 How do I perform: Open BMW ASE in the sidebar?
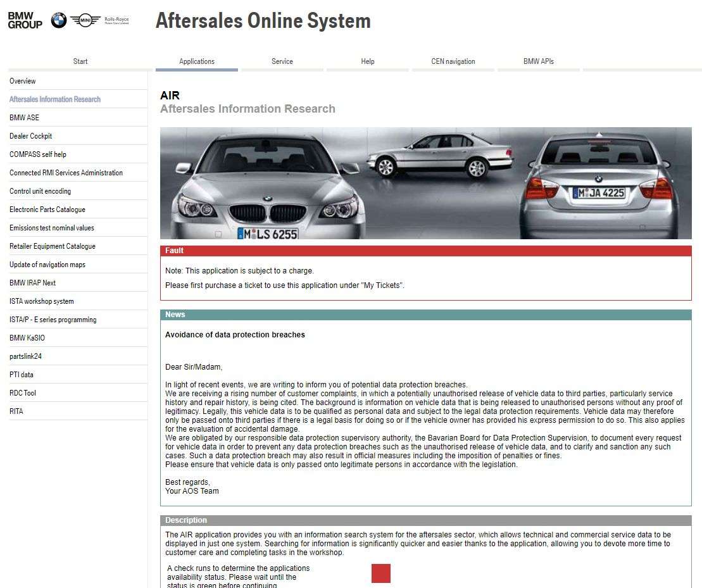coord(78,118)
